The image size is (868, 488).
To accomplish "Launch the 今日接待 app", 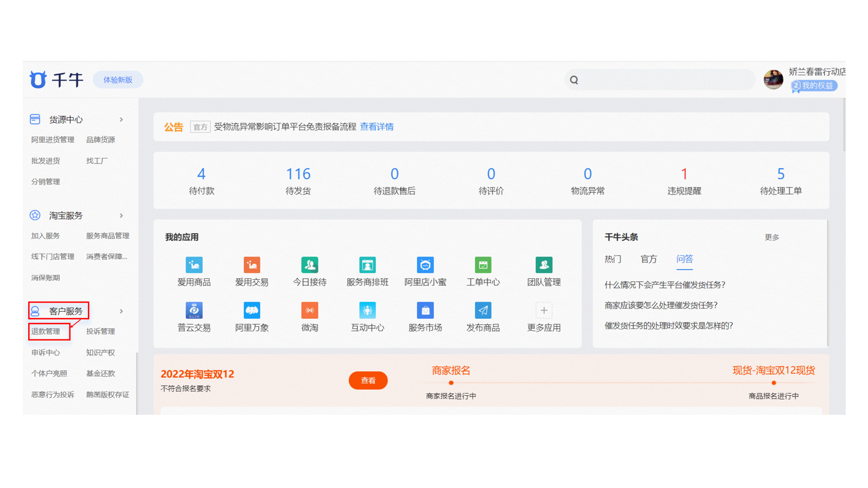I will 309,265.
